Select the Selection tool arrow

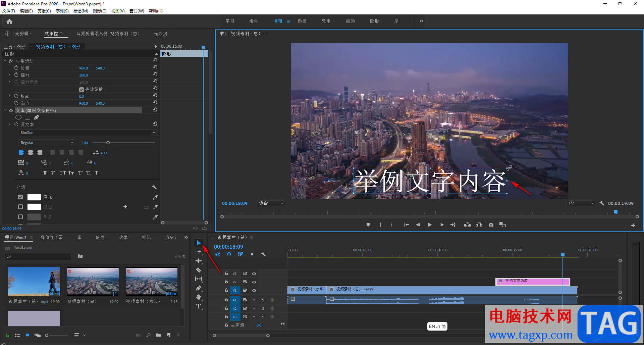click(199, 243)
